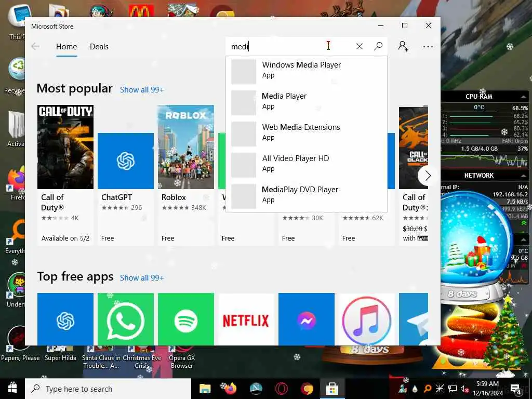Image resolution: width=532 pixels, height=399 pixels.
Task: Open File Explorer from the taskbar
Action: click(x=205, y=389)
